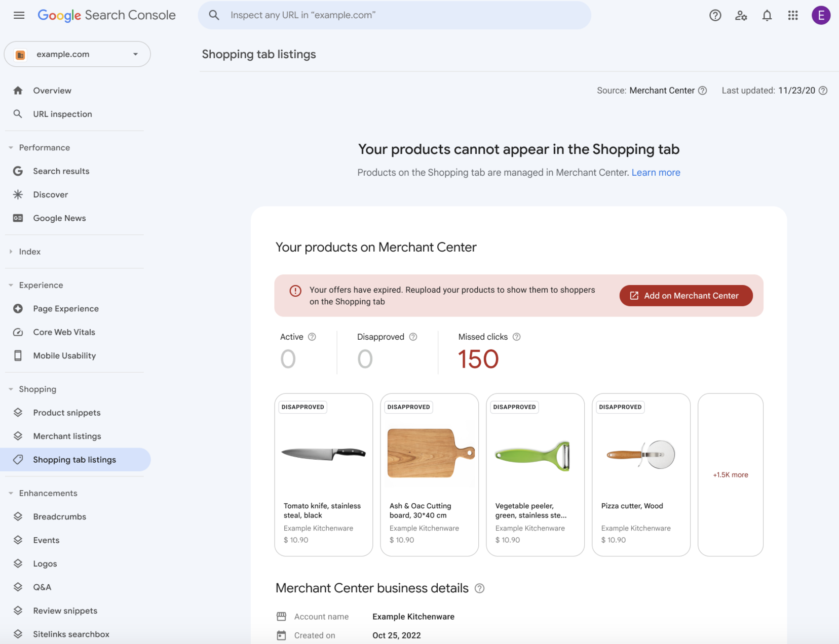Open the Vegetable peeler product card
The image size is (839, 644).
(536, 475)
